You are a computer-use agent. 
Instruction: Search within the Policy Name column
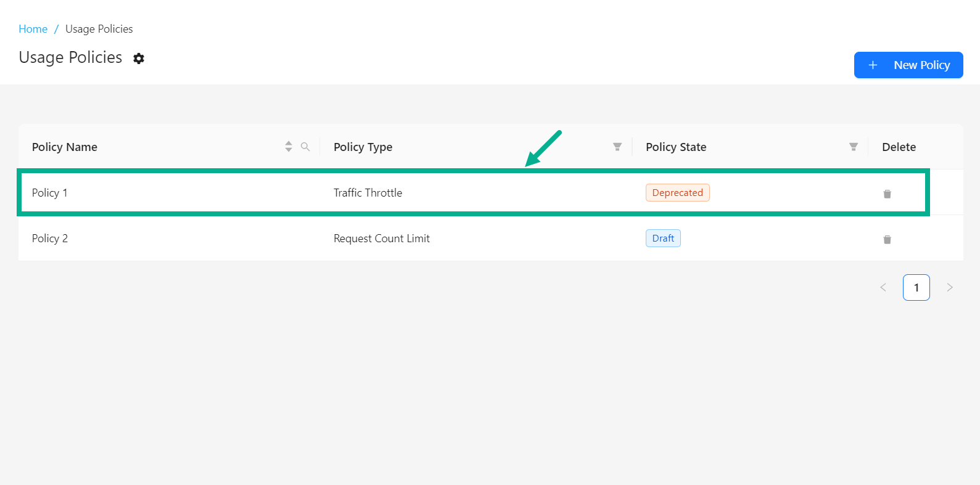click(305, 147)
